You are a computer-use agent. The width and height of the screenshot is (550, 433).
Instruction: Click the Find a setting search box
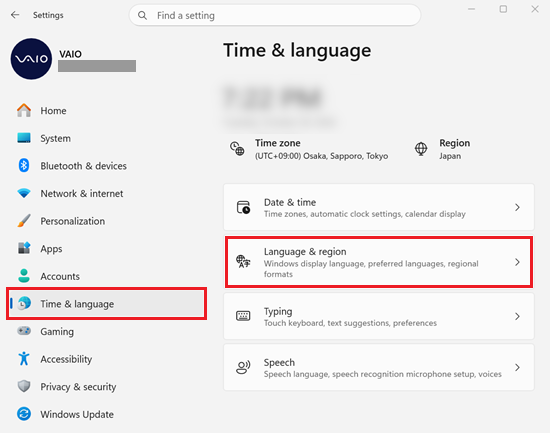tap(275, 15)
